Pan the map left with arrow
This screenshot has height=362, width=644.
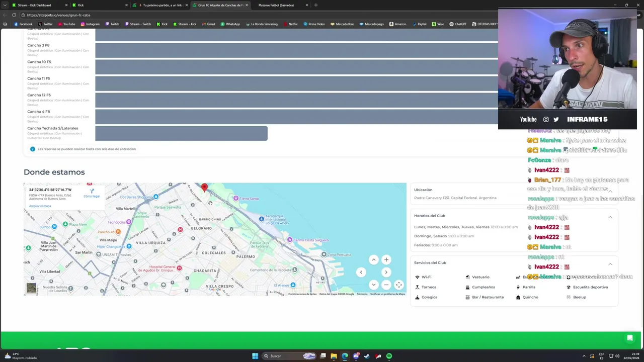pos(361,272)
